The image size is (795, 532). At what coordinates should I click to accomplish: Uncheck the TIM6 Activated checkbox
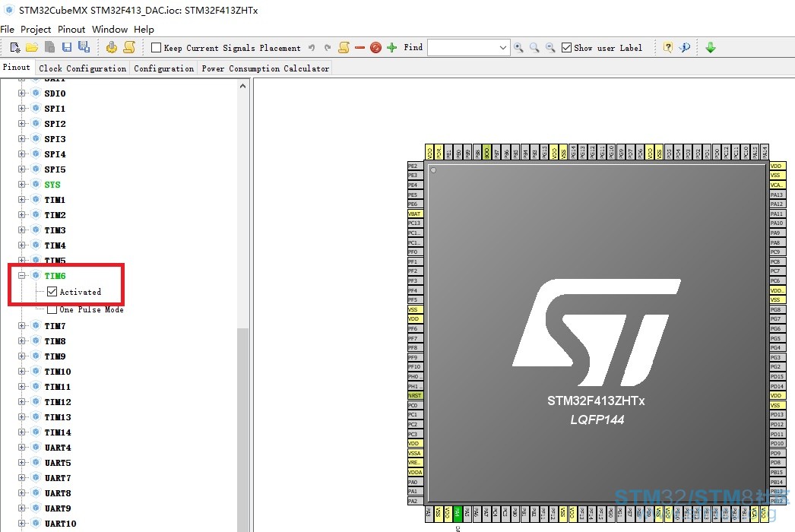coord(52,292)
